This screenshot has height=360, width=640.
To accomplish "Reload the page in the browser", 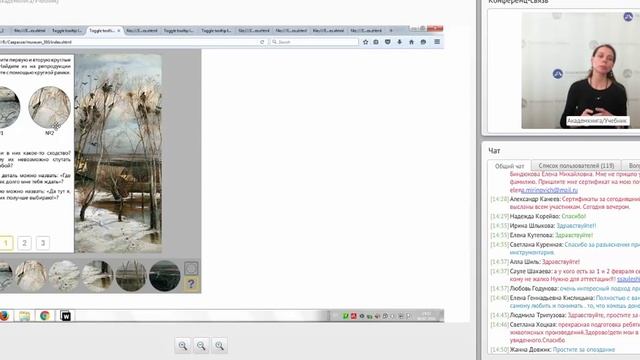I will coord(262,42).
